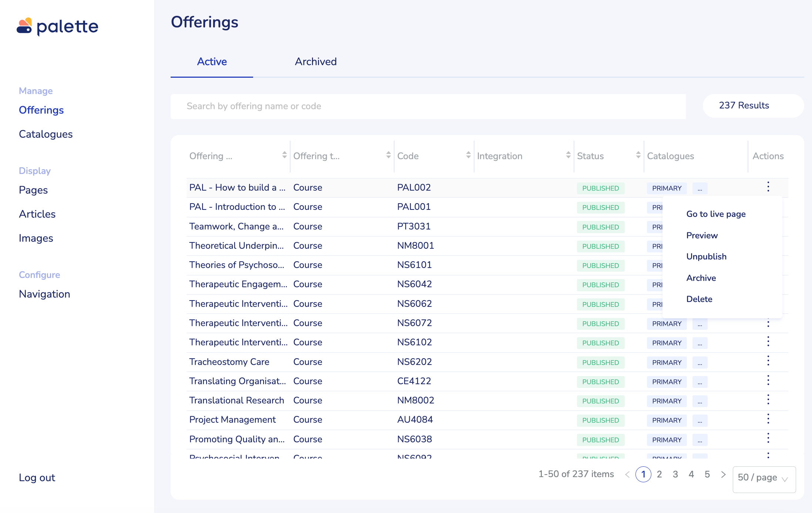Image resolution: width=812 pixels, height=513 pixels.
Task: Sort by Integration column arrows
Action: (x=568, y=155)
